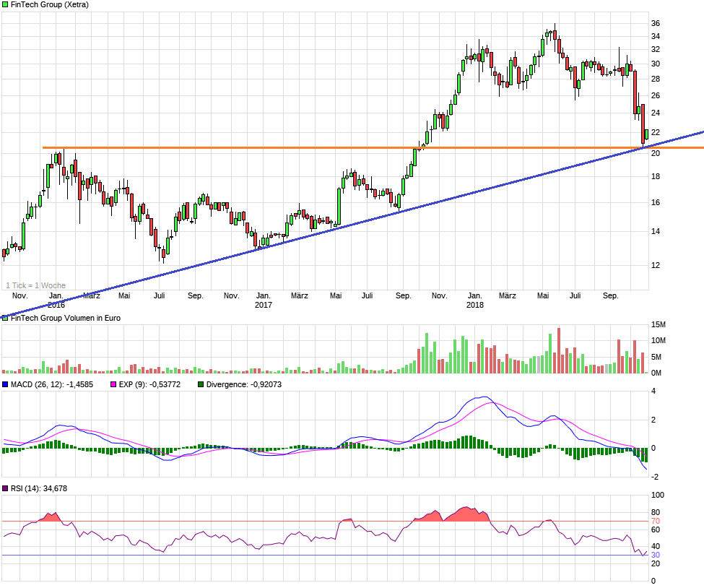The height and width of the screenshot is (588, 704).
Task: Click the 'FinTech Group Volumen in Euro' label
Action: coord(66,318)
